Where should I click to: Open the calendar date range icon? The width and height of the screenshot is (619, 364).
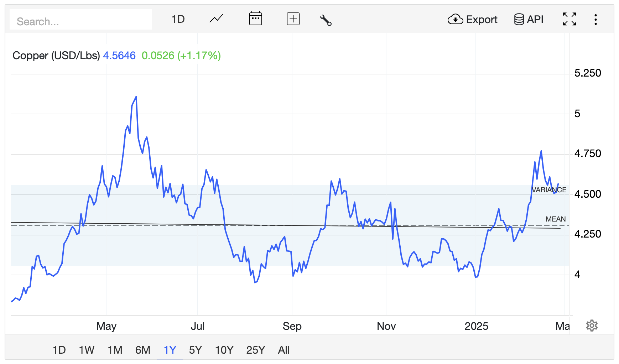(x=255, y=19)
